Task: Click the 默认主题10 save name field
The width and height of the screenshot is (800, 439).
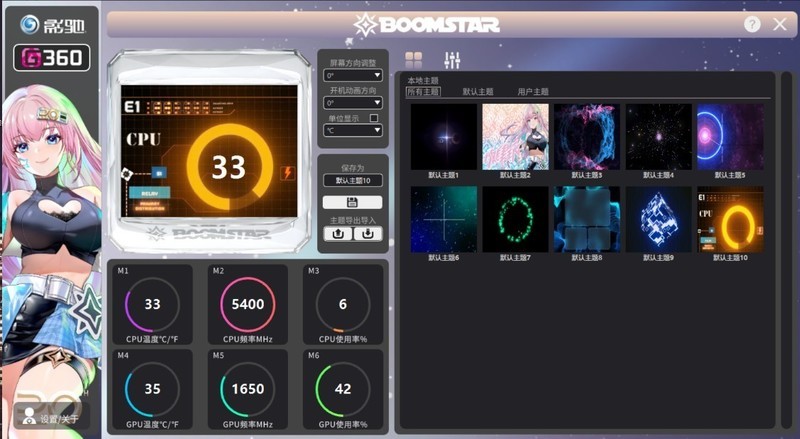Action: point(353,180)
